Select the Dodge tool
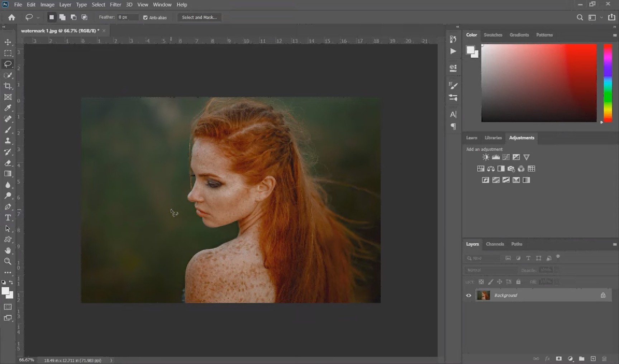This screenshot has width=619, height=364. [8, 196]
